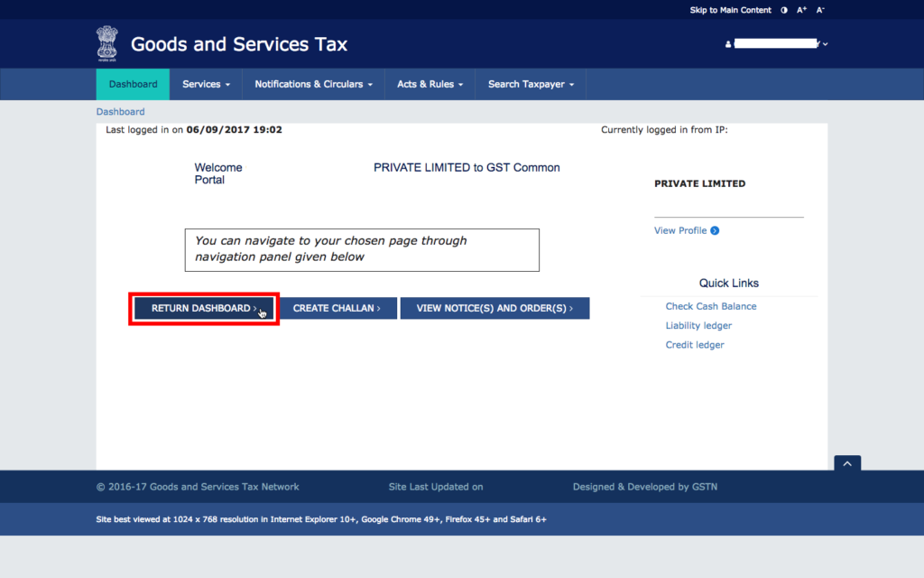Viewport: 924px width, 578px height.
Task: Switch to the Dashboard tab
Action: (x=133, y=83)
